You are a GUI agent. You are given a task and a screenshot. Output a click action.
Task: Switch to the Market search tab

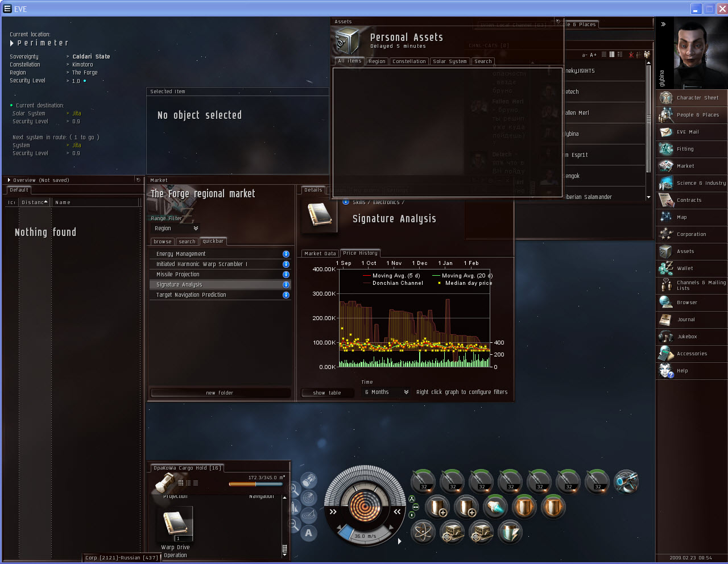click(x=187, y=242)
